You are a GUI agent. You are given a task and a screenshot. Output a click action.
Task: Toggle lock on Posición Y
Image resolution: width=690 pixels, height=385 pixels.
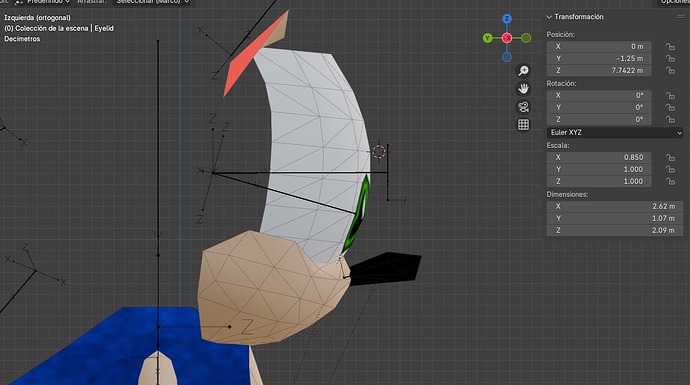[670, 58]
